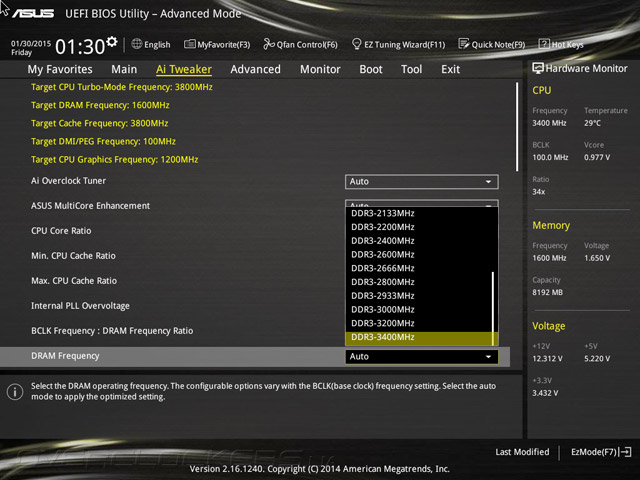This screenshot has width=640, height=480.
Task: Click the globe language icon
Action: [137, 44]
